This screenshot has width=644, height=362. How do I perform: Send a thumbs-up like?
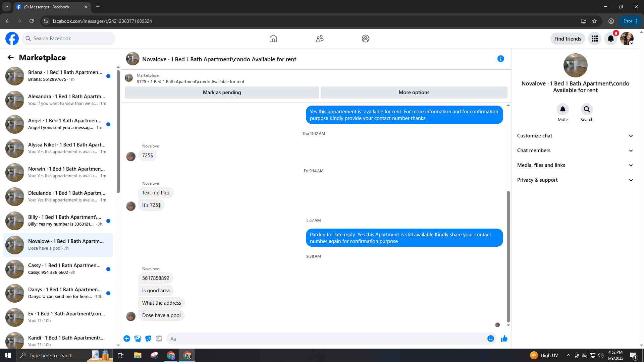coord(504,339)
